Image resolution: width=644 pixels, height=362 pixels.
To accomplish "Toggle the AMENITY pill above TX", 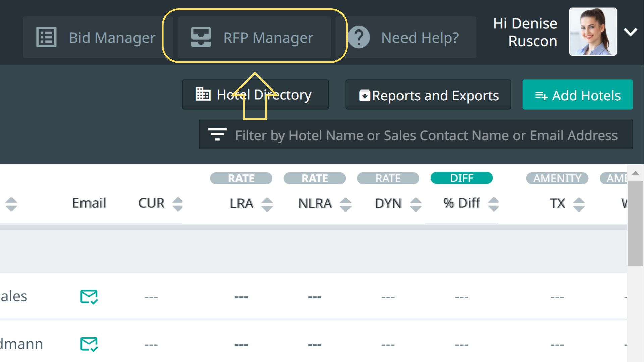I will tap(557, 178).
